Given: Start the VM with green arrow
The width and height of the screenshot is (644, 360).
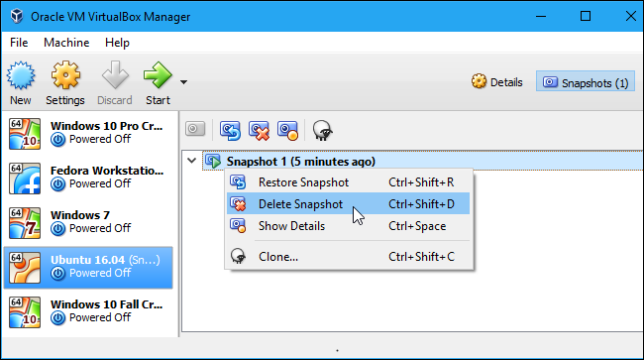Looking at the screenshot, I should click(x=158, y=75).
